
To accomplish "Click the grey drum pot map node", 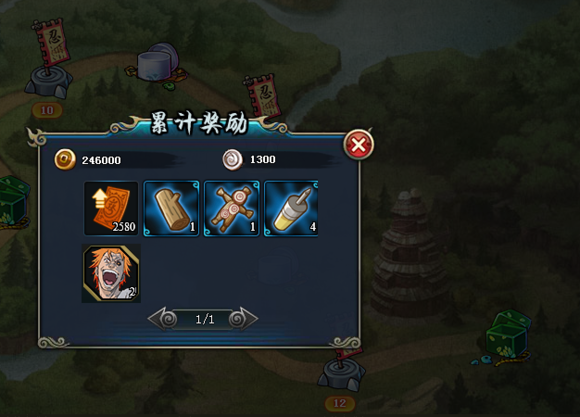I will click(x=157, y=65).
